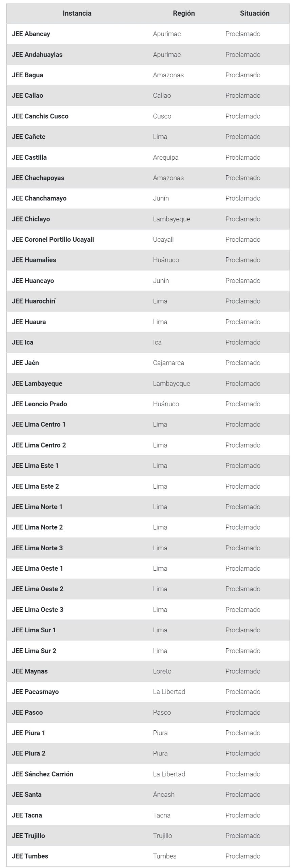Click the Situación column header
The height and width of the screenshot is (868, 302).
(255, 13)
